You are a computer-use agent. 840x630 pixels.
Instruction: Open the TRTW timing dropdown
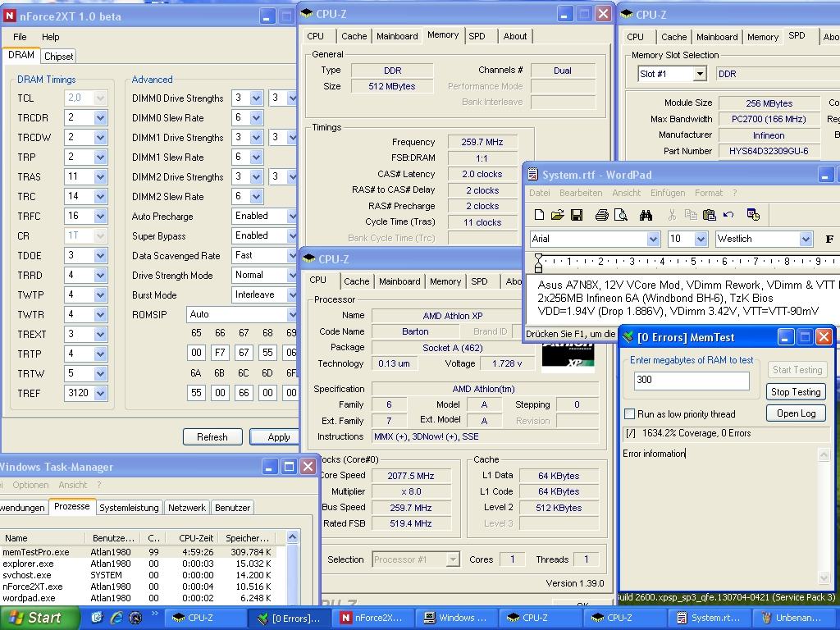(x=100, y=373)
